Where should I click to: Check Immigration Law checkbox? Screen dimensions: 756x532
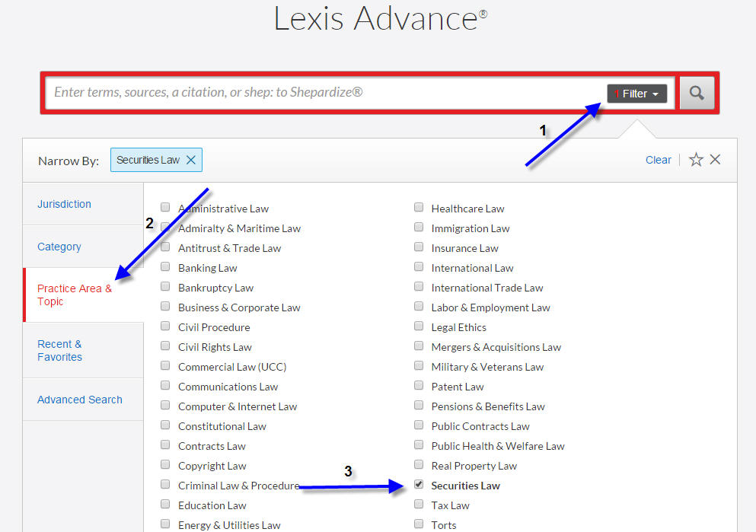tap(419, 227)
